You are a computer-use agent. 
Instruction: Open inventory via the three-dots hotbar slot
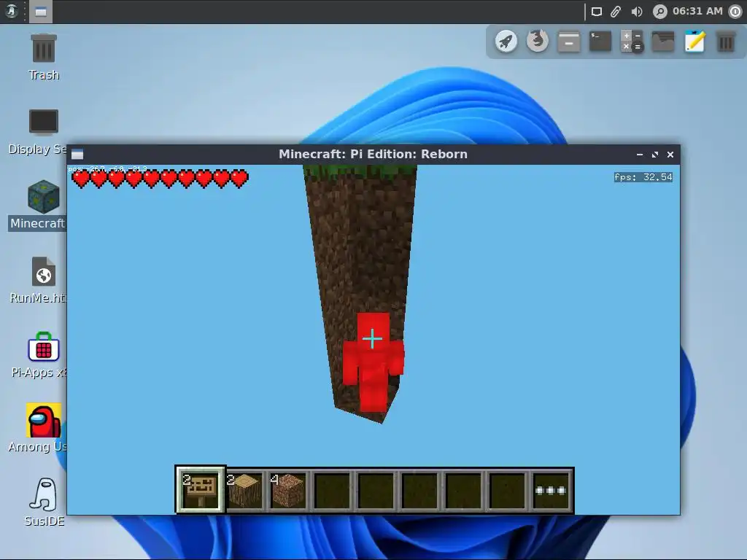click(551, 490)
